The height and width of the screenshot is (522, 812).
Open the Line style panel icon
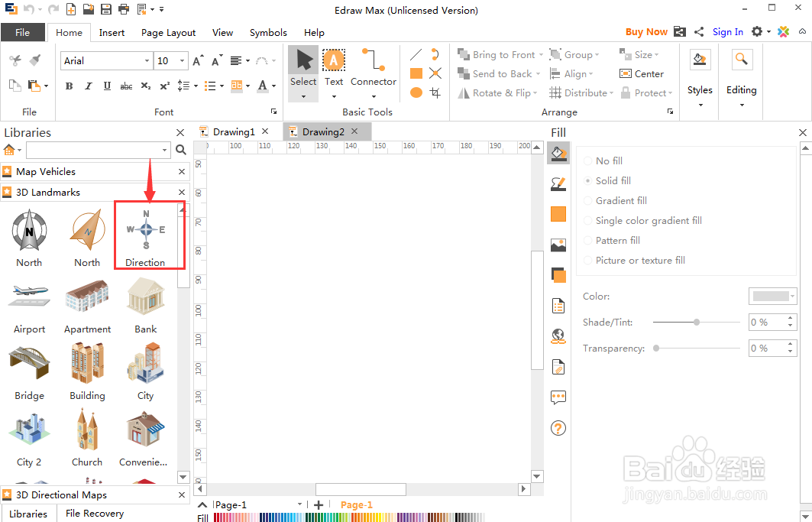[558, 183]
